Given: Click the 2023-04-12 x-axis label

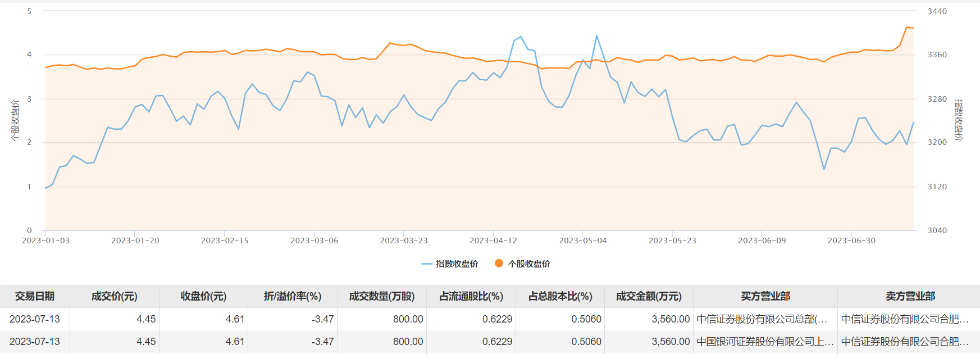Looking at the screenshot, I should (x=493, y=240).
